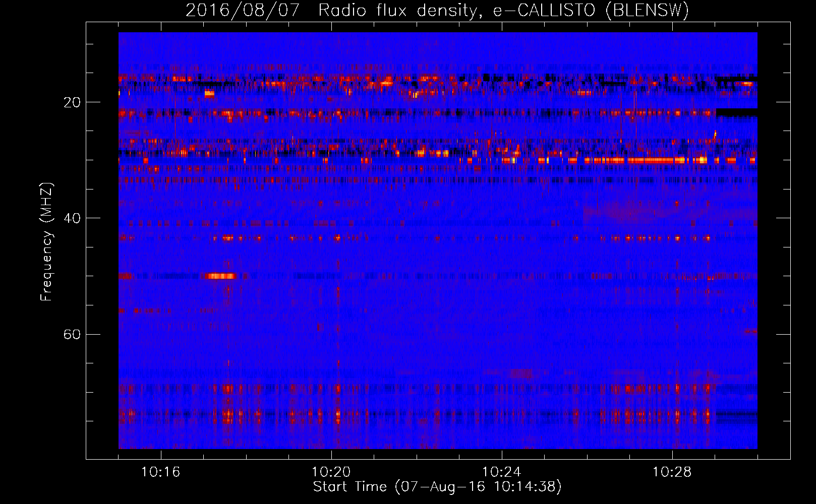Click the 10:16 time tick label
Screen dimensions: 816x504
tap(160, 472)
